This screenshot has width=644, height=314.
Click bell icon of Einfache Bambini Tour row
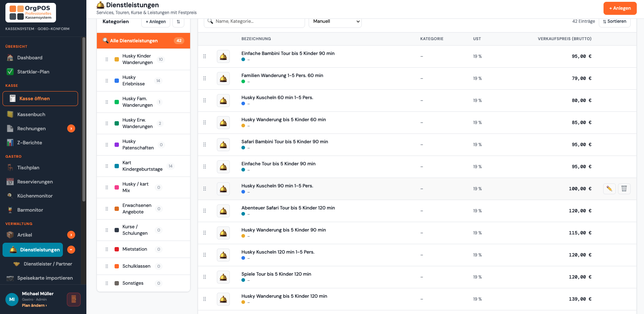[x=223, y=56]
